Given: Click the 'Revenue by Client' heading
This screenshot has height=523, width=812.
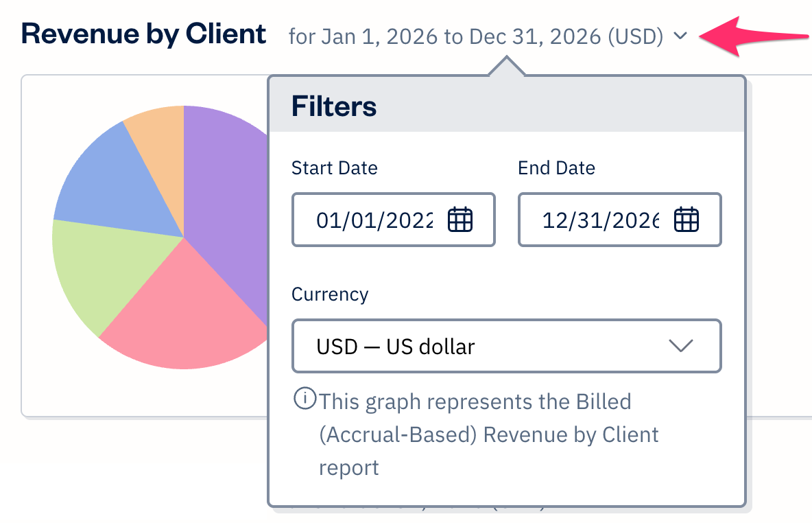Looking at the screenshot, I should [x=143, y=33].
